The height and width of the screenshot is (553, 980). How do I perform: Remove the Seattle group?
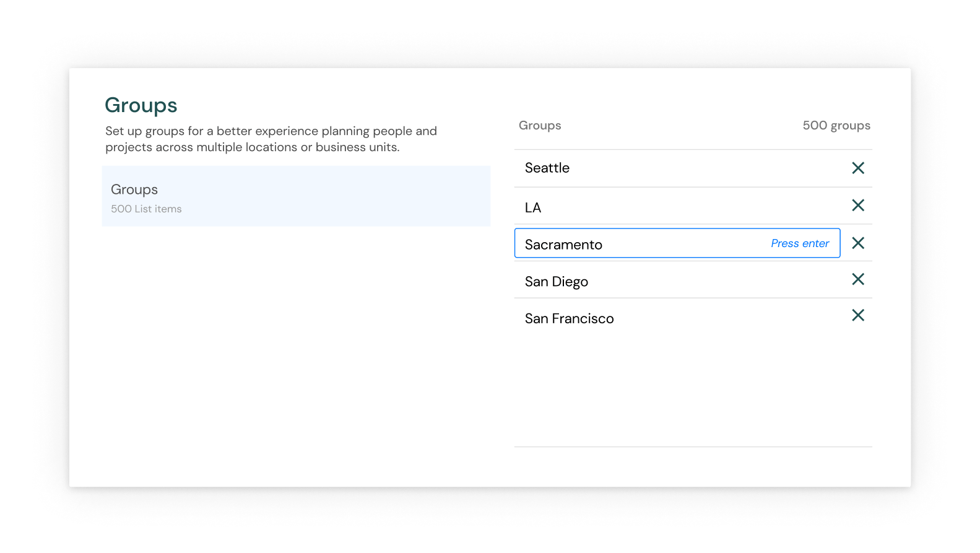pos(857,168)
